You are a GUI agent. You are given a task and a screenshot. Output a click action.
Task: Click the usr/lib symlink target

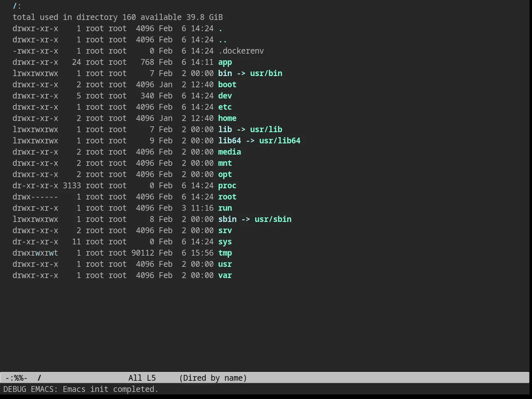pyautogui.click(x=266, y=130)
